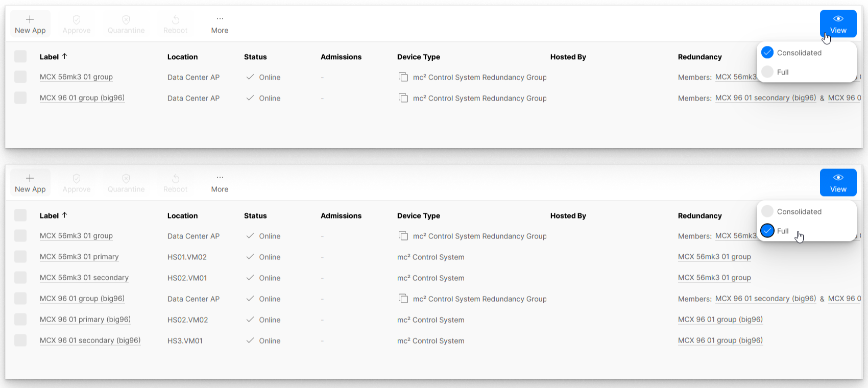Screen dimensions: 868x388
Task: Toggle the select-all header checkbox in upper table
Action: (20, 57)
